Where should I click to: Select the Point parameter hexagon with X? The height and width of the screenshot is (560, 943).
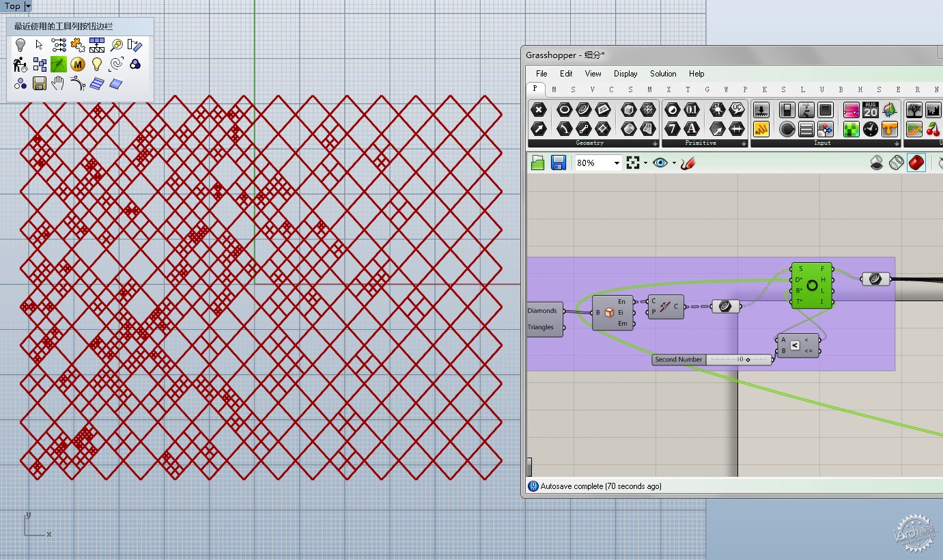539,110
